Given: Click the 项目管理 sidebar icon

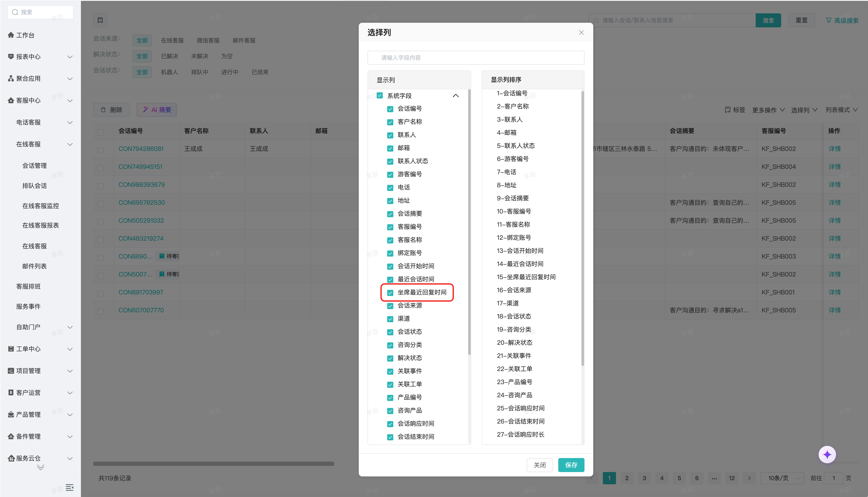Looking at the screenshot, I should (x=11, y=371).
